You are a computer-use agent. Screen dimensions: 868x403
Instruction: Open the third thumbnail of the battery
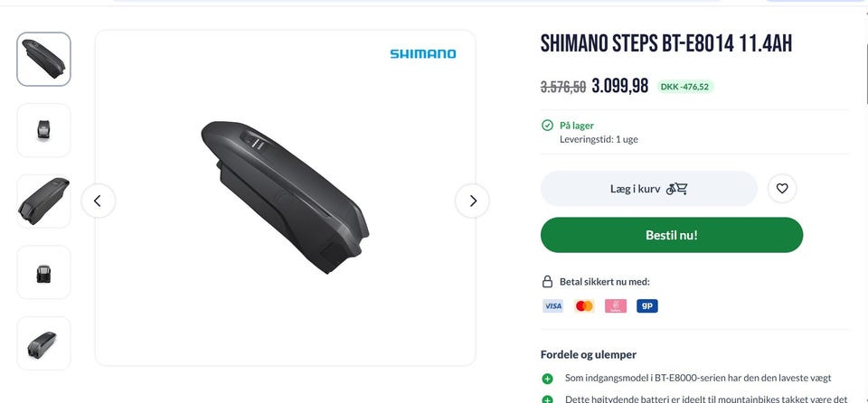43,201
